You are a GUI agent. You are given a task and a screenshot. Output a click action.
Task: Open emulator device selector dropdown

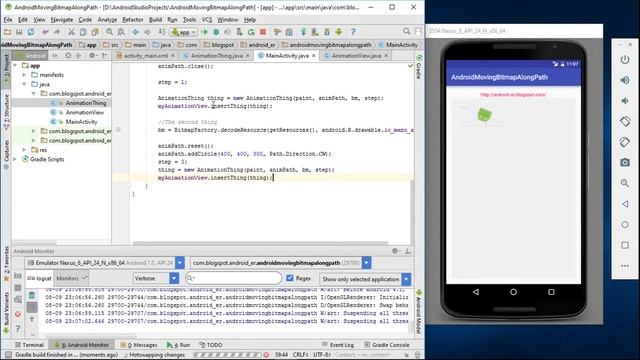(x=180, y=263)
